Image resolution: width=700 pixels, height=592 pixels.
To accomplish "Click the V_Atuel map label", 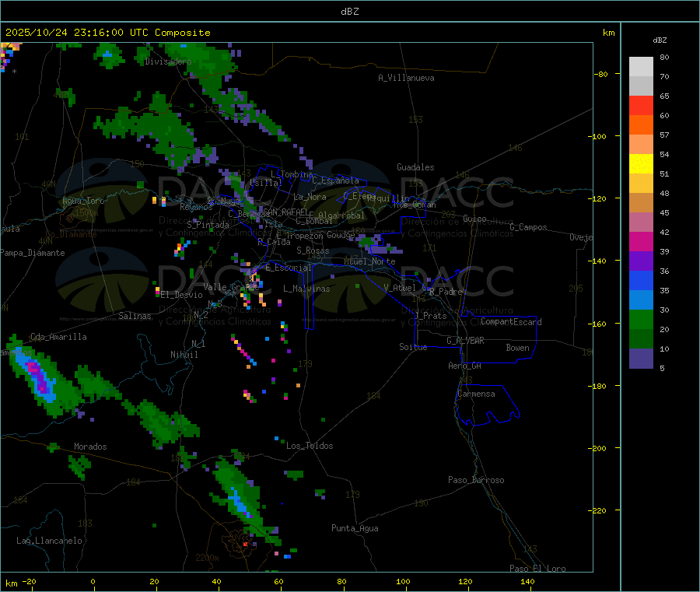I will pyautogui.click(x=400, y=288).
